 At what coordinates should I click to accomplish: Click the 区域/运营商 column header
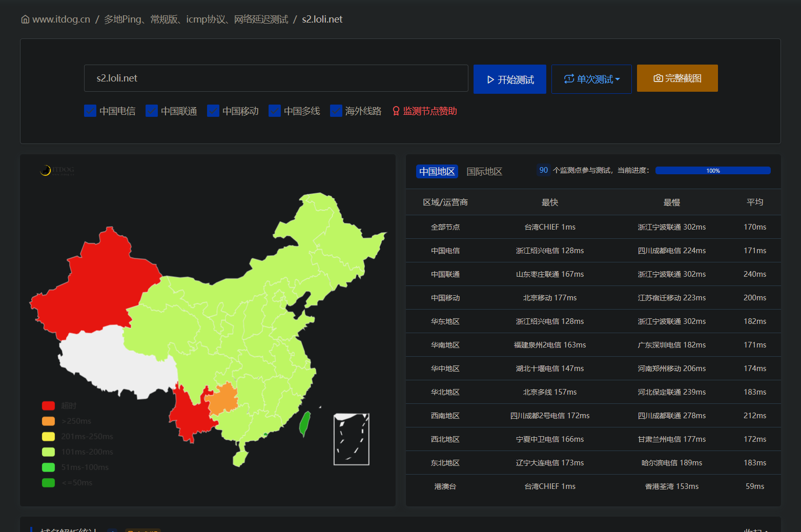(445, 202)
